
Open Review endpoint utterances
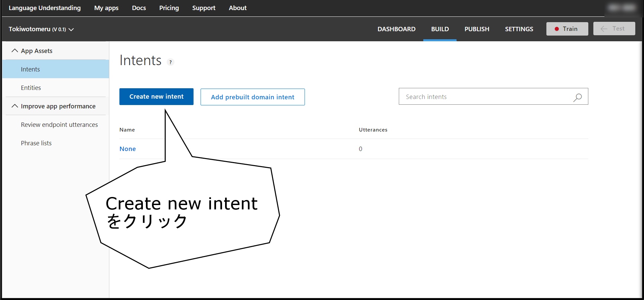tap(59, 125)
